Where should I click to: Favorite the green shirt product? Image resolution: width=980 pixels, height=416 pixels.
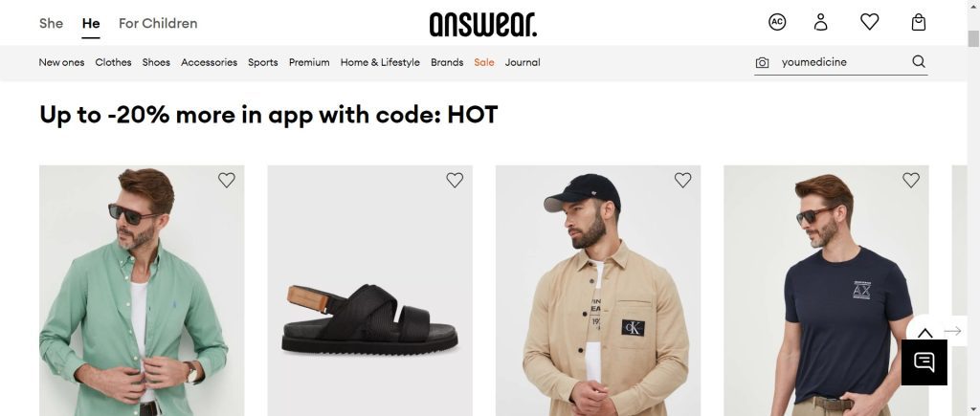[x=226, y=180]
